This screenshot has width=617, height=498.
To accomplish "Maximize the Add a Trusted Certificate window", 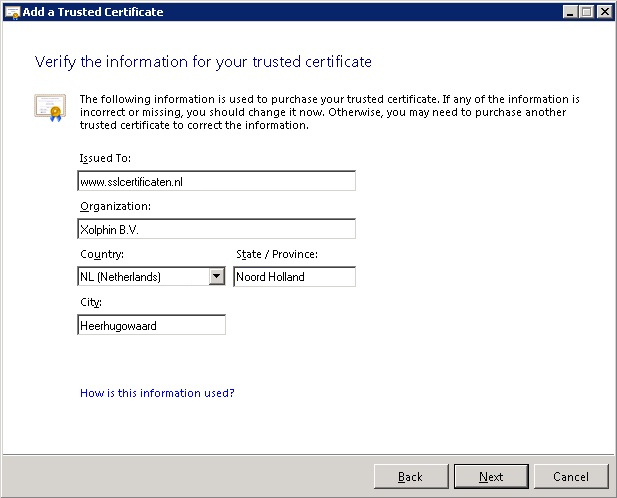I will 586,12.
